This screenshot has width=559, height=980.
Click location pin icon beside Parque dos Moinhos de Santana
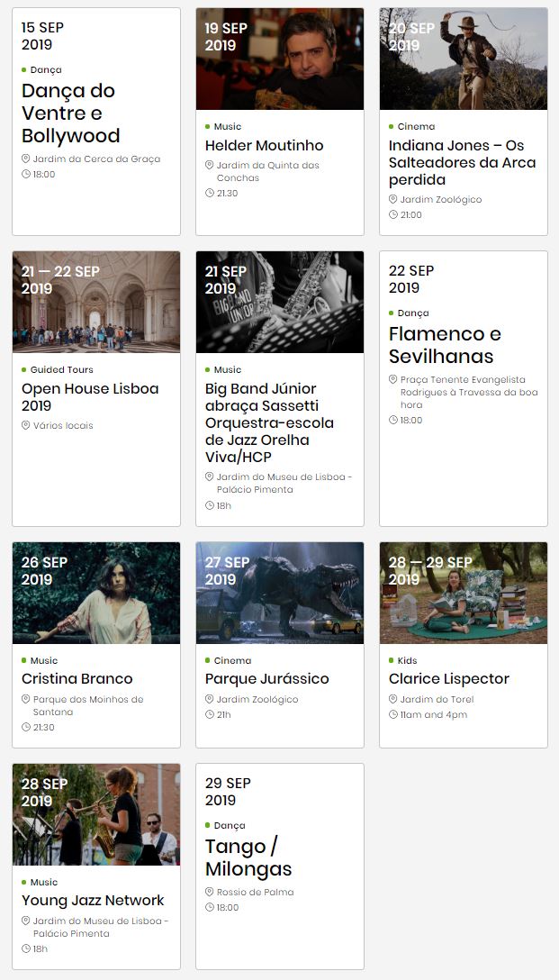tap(25, 699)
